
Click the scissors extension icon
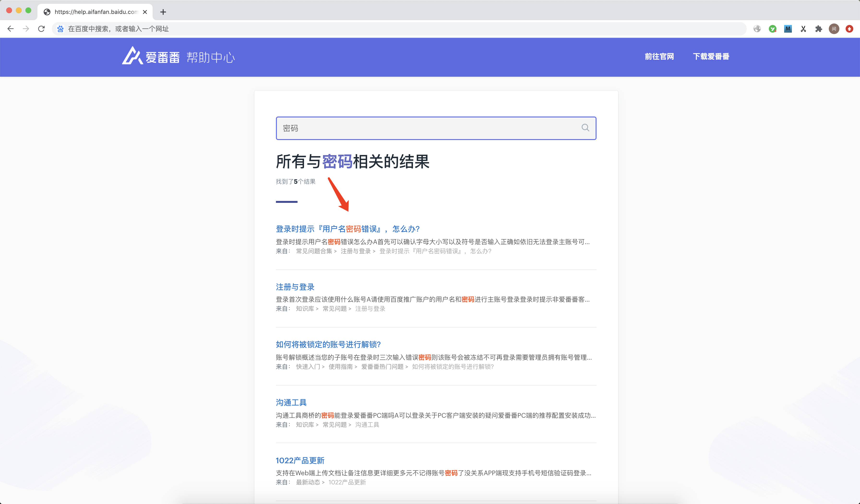pos(803,29)
